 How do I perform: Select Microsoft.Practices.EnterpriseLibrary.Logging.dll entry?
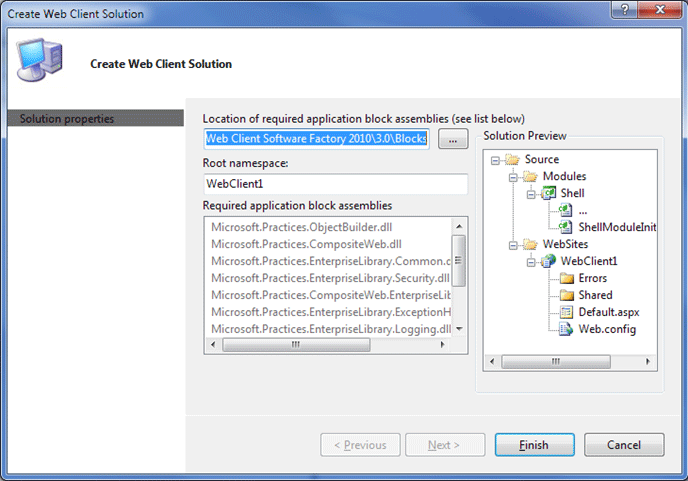click(331, 329)
